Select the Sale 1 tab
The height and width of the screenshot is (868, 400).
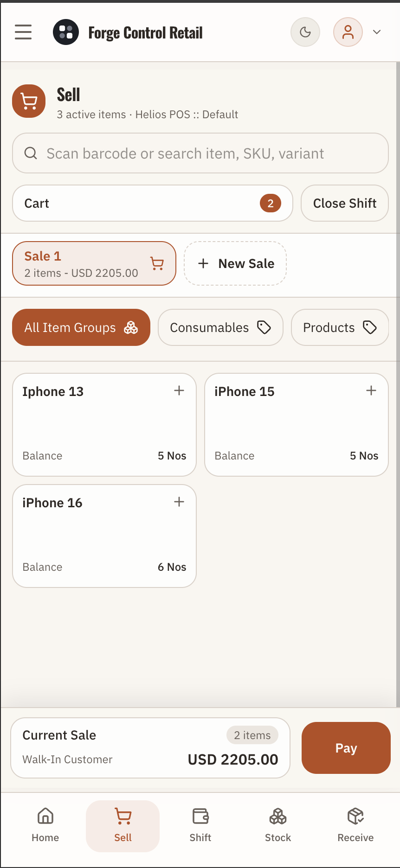coord(94,263)
